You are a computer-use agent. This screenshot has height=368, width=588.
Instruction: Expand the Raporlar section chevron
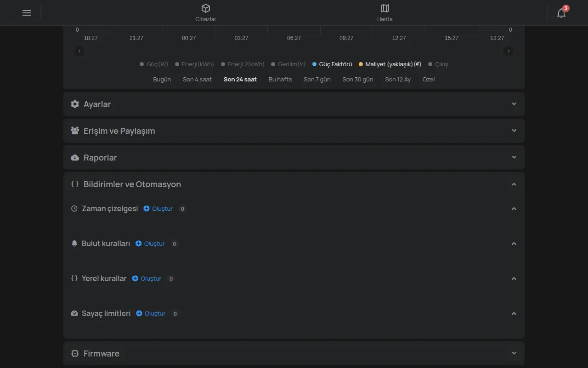tap(514, 157)
